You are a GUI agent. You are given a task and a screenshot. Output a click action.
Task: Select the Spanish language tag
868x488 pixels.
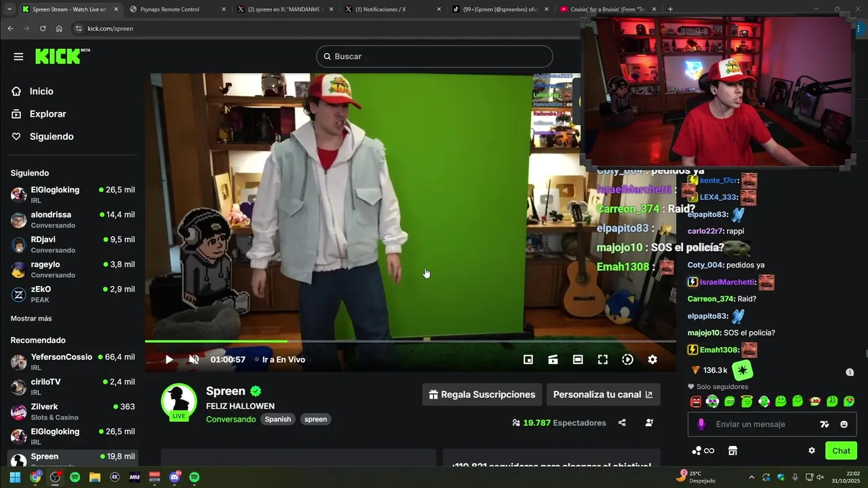pos(278,420)
